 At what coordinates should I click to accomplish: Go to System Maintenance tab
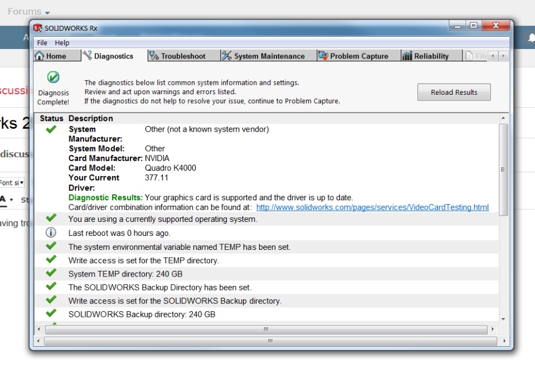tap(269, 56)
